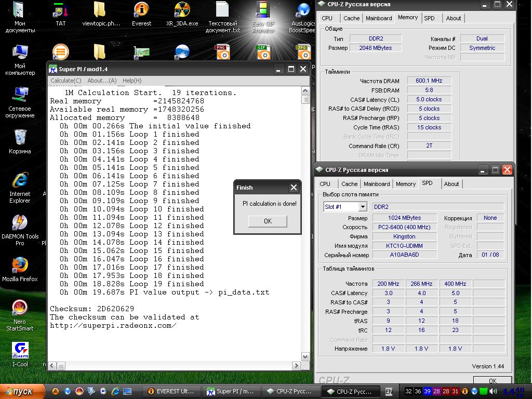Click the FSB:DRAM 5:8 value

point(429,90)
